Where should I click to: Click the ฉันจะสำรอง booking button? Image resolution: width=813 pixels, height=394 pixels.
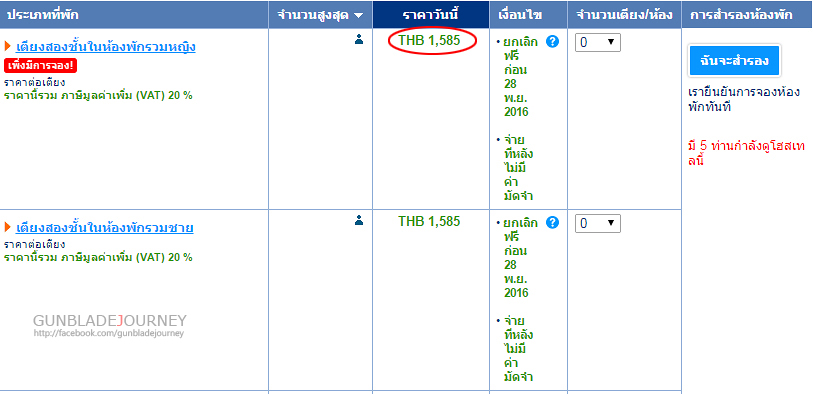click(734, 61)
